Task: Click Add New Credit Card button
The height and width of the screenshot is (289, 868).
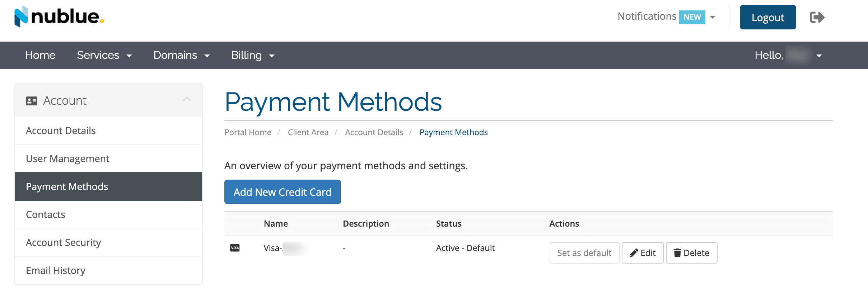Action: pos(283,192)
